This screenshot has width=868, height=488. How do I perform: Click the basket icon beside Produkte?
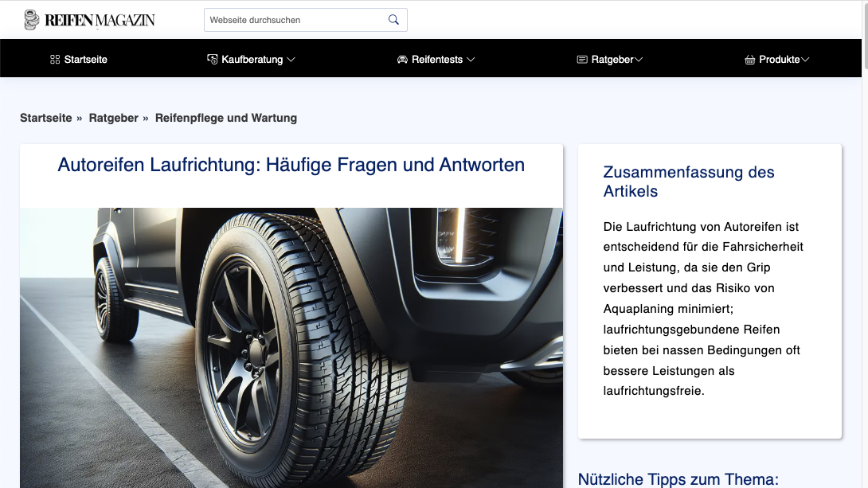click(749, 60)
